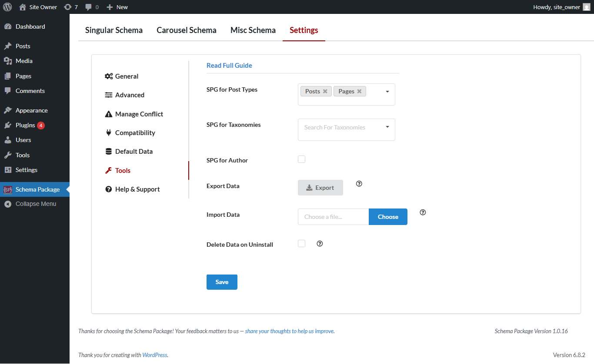Tick the Delete Data on Uninstall checkbox
Image resolution: width=594 pixels, height=364 pixels.
point(301,244)
